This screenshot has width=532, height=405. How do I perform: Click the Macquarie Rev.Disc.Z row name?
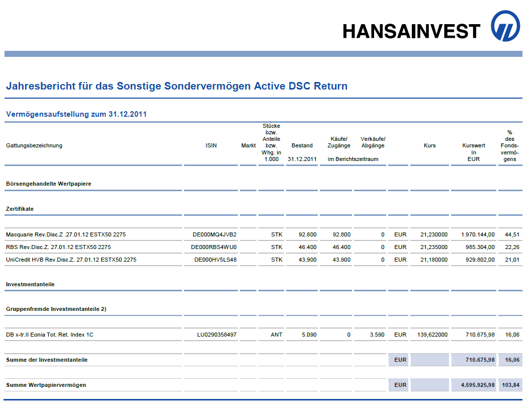66,234
